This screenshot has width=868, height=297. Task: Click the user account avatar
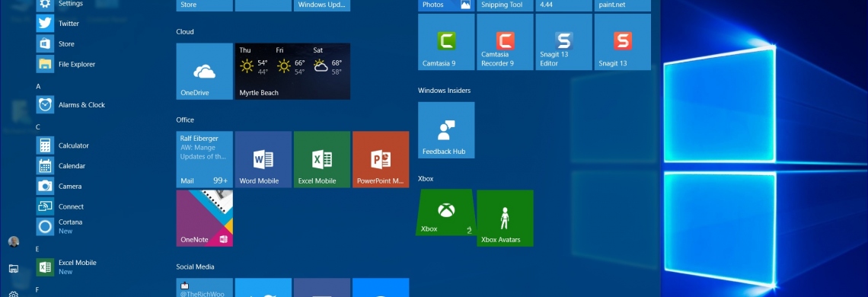click(14, 241)
